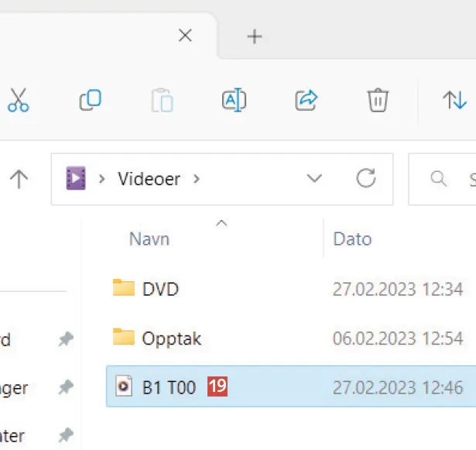Select the Videoer breadcrumb in address bar
This screenshot has width=476, height=450.
(149, 179)
